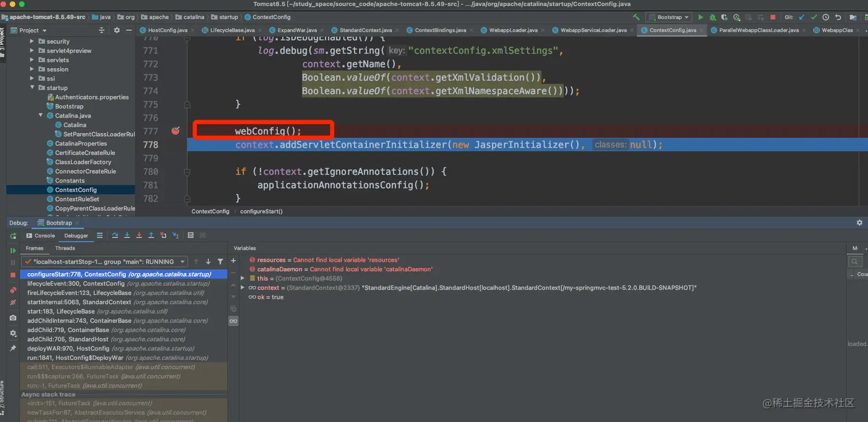The image size is (868, 422).
Task: Click configureStart breadcrumb below editor
Action: tap(261, 211)
